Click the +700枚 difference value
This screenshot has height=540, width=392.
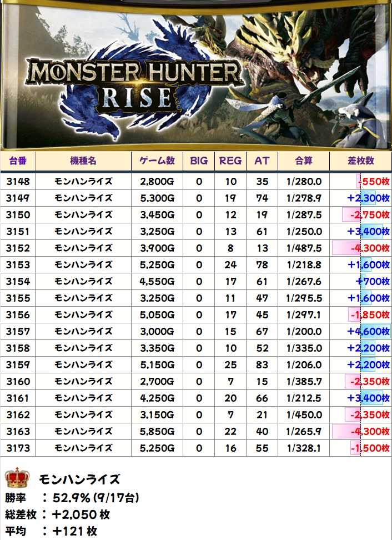click(x=373, y=281)
